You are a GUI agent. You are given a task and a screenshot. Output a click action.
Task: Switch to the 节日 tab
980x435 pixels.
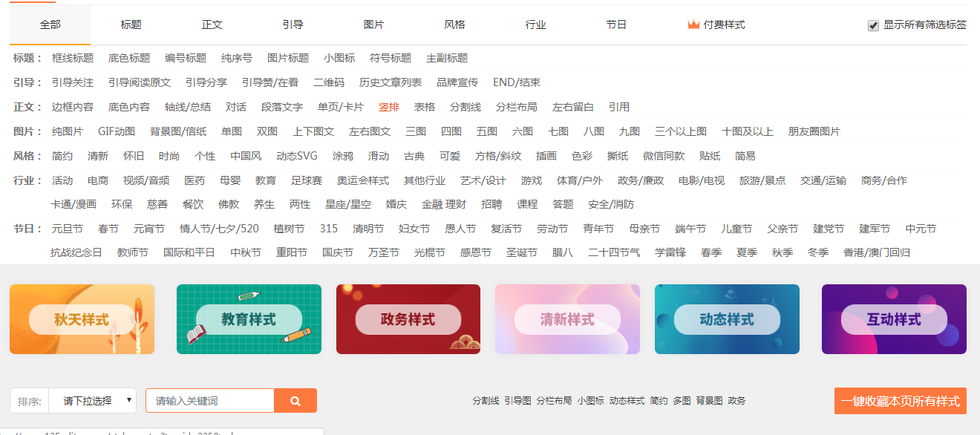pos(615,23)
